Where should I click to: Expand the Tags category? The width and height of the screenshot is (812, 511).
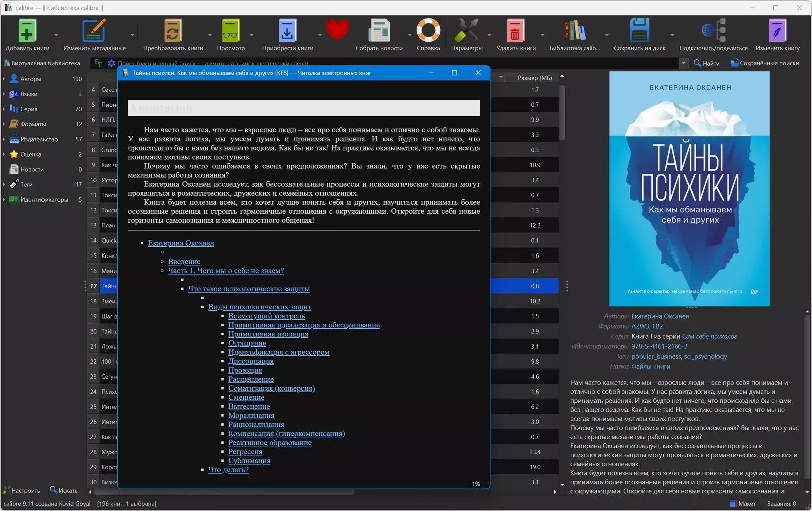(x=4, y=184)
